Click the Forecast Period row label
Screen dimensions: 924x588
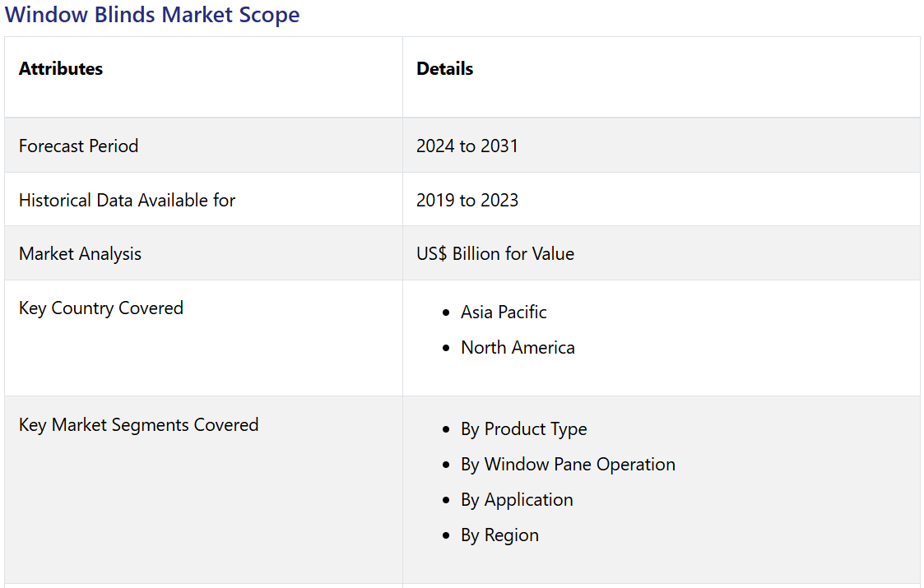coord(78,146)
